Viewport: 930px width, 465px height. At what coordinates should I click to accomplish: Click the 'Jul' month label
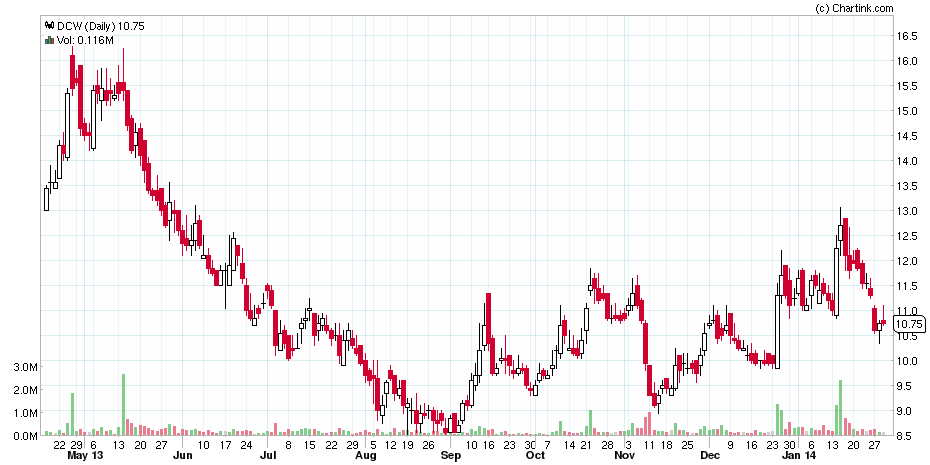tap(268, 456)
